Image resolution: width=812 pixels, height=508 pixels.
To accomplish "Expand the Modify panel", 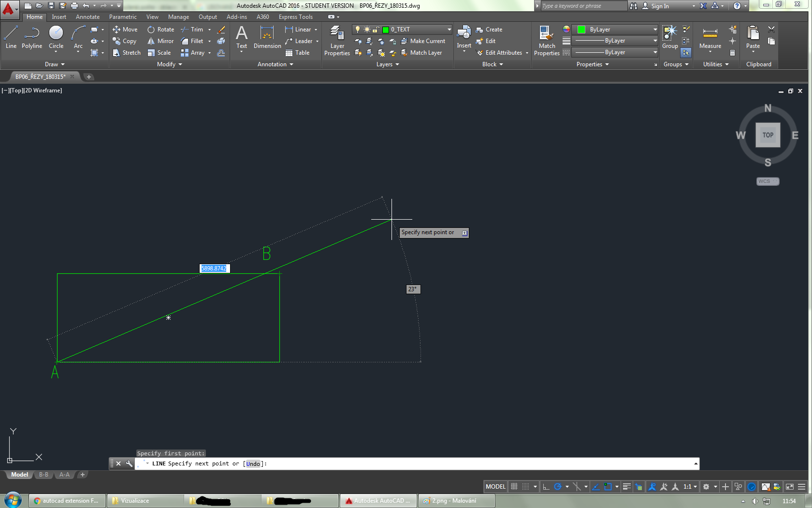I will click(170, 64).
